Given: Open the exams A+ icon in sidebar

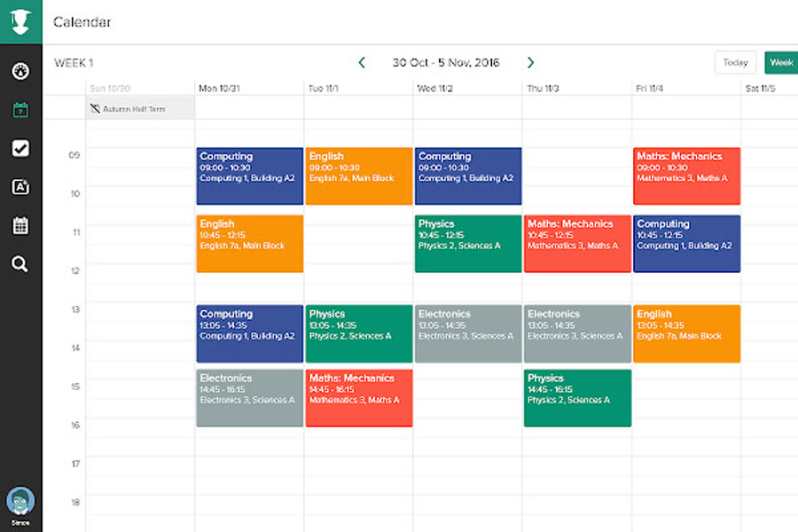Looking at the screenshot, I should coord(20,187).
